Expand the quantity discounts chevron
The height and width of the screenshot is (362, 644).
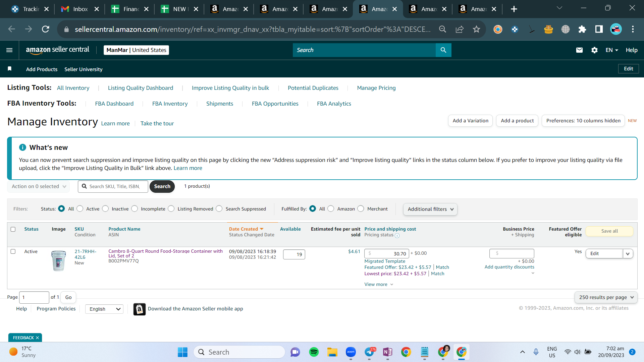click(533, 273)
